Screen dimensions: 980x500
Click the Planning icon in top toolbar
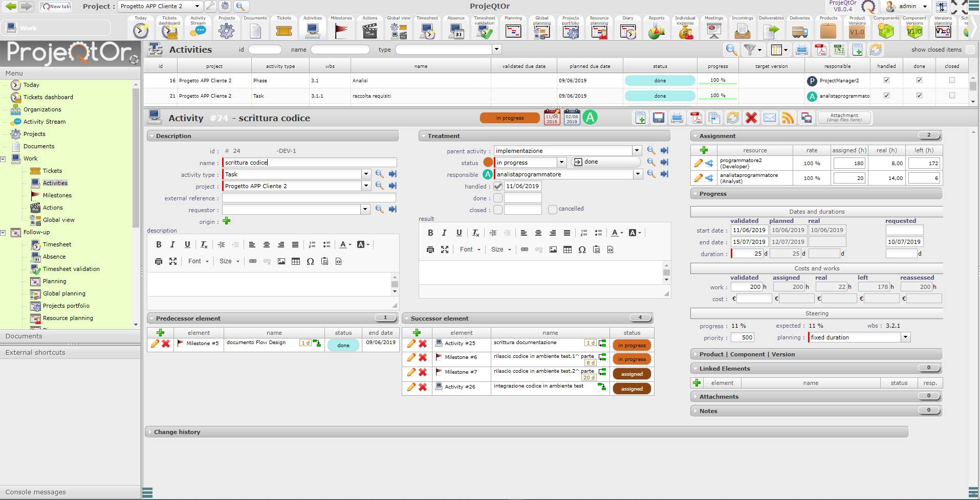coord(513,31)
